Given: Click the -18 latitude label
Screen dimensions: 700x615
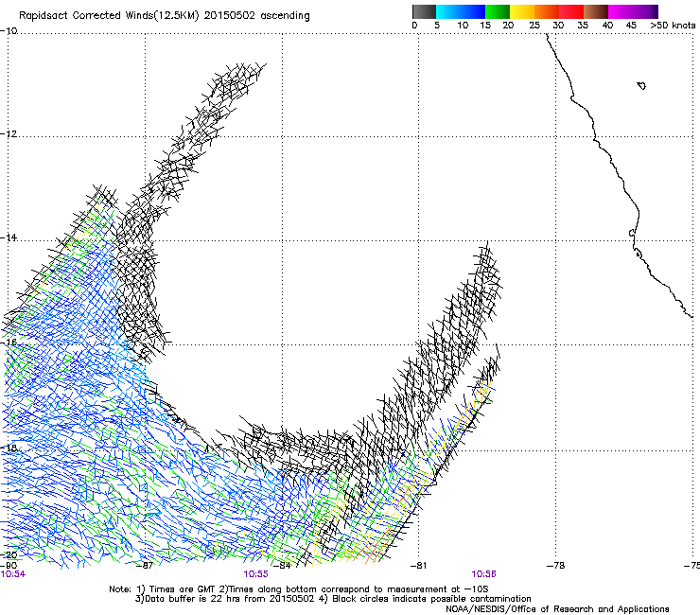Looking at the screenshot, I should pyautogui.click(x=9, y=448).
